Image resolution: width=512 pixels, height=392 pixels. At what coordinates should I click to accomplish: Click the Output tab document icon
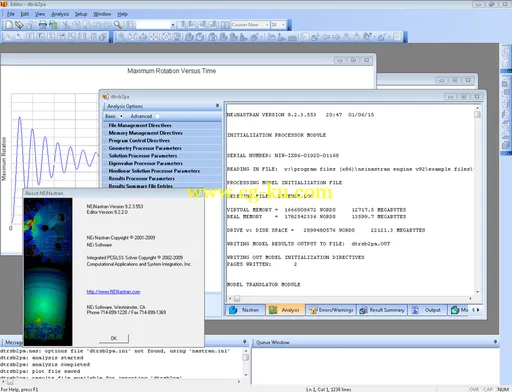coord(415,310)
